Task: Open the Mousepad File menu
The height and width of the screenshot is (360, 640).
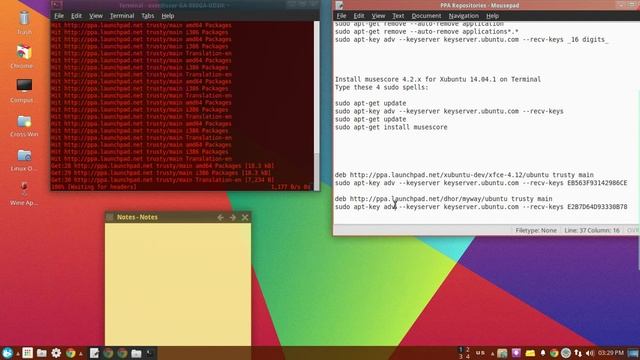Action: [x=341, y=16]
